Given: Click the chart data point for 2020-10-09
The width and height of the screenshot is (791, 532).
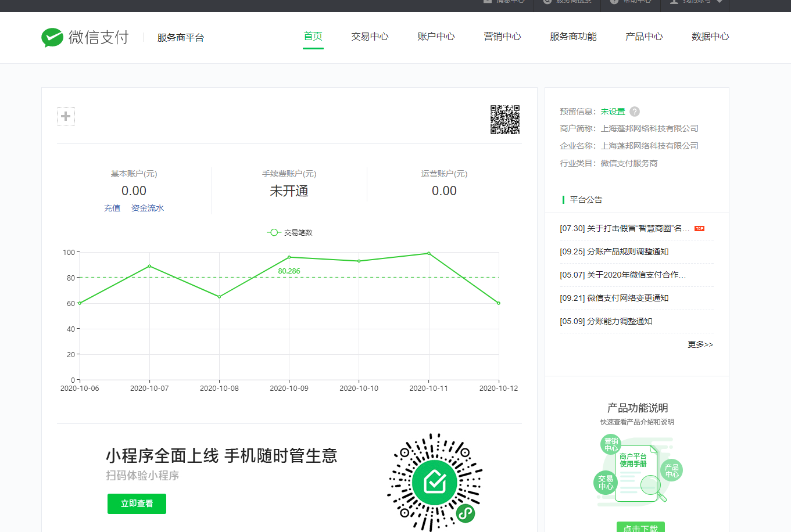Looking at the screenshot, I should coord(289,257).
